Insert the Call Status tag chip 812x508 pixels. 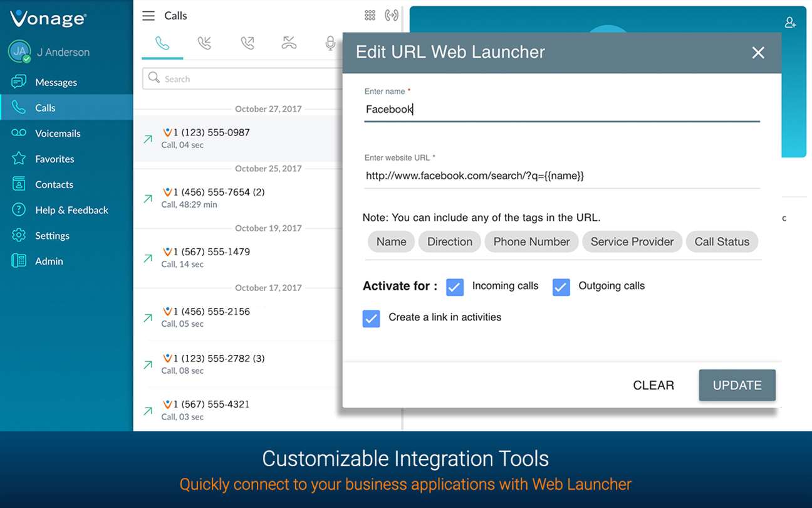[x=722, y=241]
